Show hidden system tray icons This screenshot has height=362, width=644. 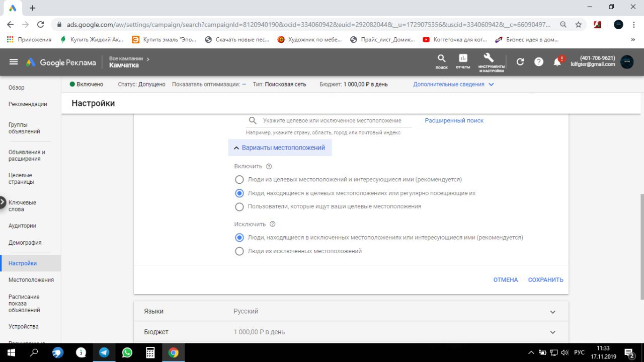coord(531,352)
